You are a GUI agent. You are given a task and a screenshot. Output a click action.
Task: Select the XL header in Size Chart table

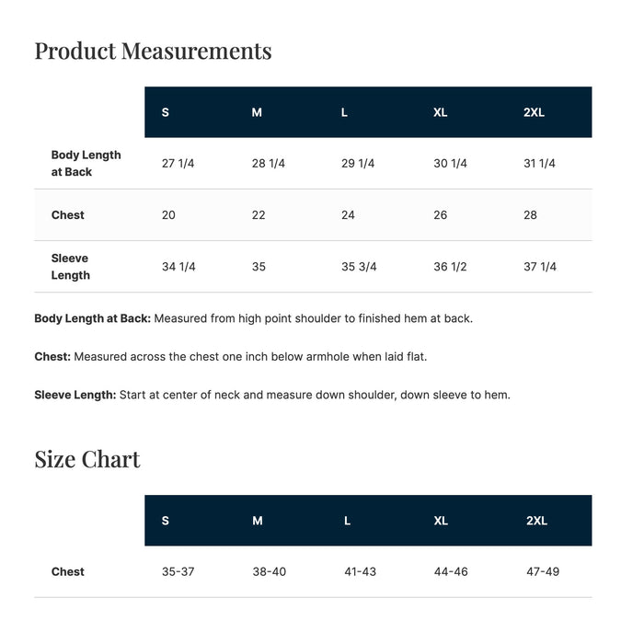[x=441, y=521]
